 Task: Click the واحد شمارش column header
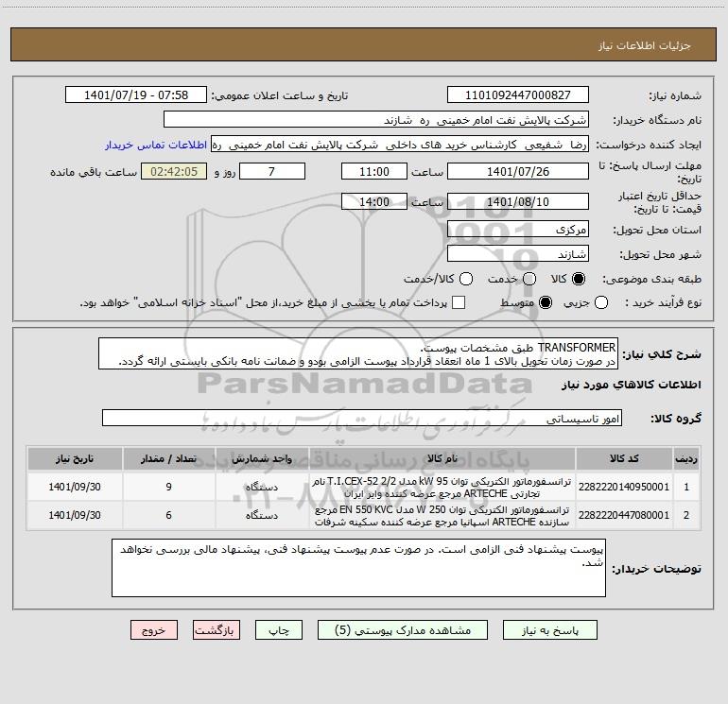[262, 458]
